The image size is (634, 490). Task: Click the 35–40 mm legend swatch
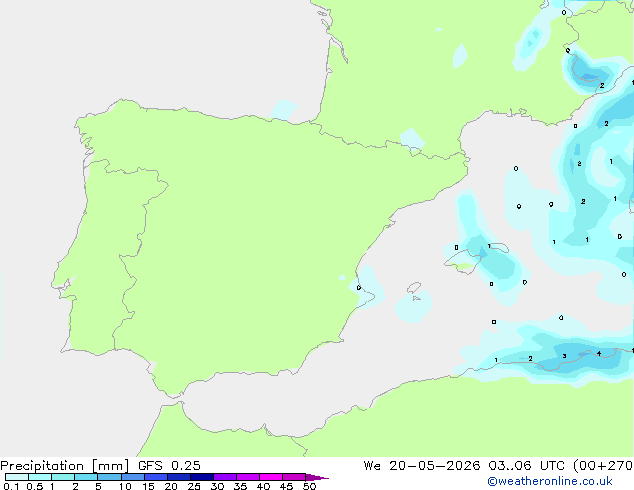pos(247,477)
